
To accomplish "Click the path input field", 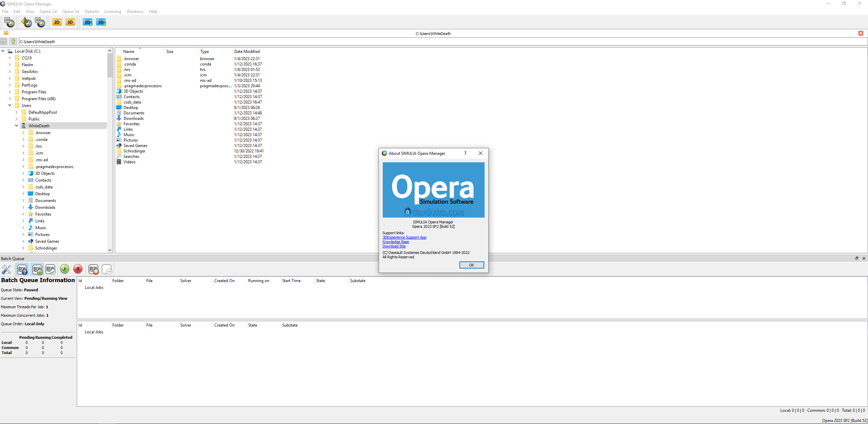I will click(443, 41).
